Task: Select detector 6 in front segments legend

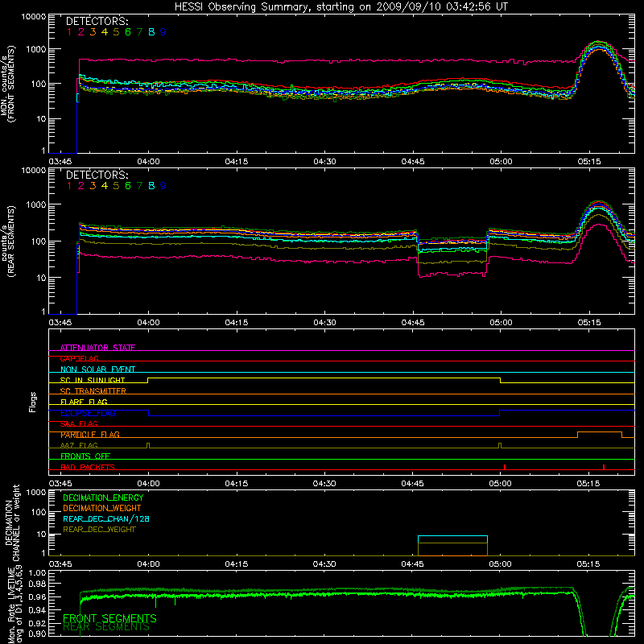Action: click(x=128, y=32)
